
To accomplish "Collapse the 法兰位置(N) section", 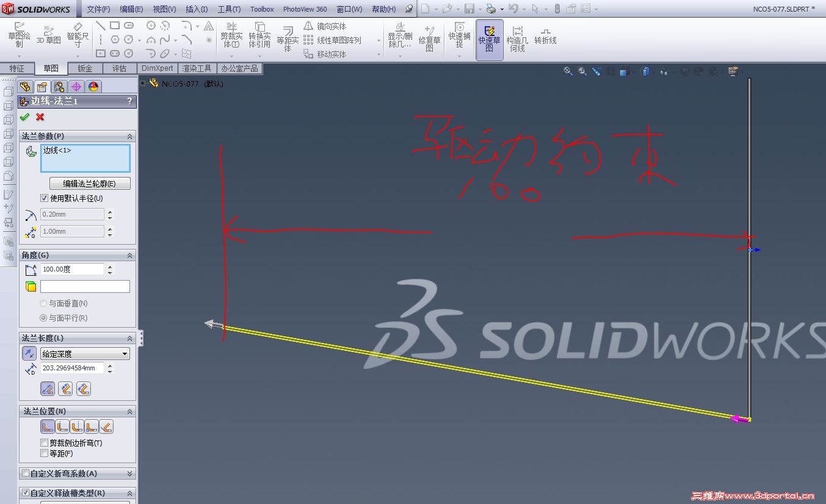I will point(129,412).
